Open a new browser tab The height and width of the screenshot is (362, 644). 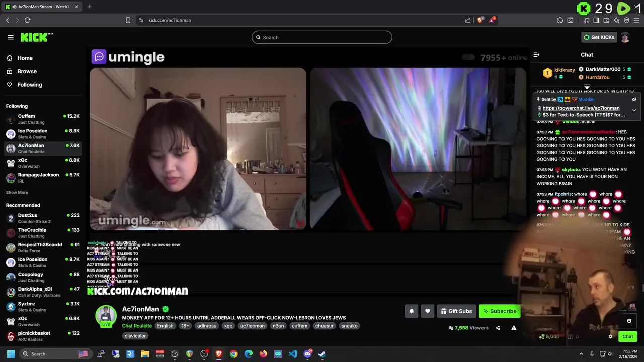(x=89, y=7)
